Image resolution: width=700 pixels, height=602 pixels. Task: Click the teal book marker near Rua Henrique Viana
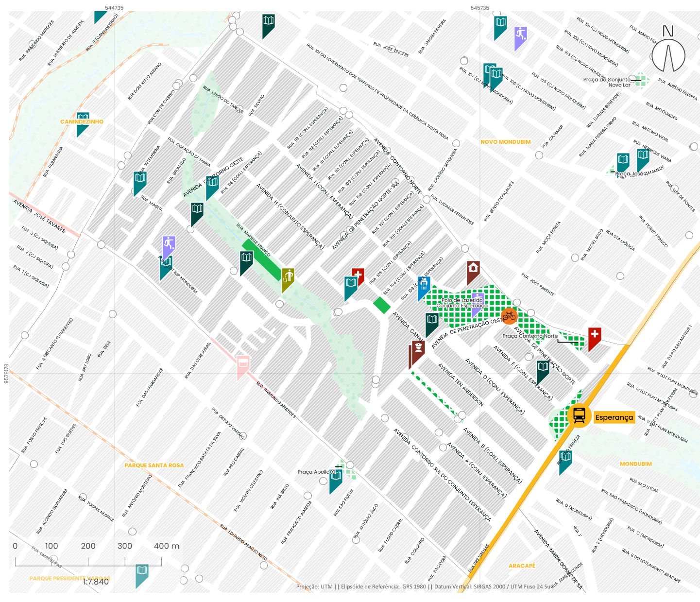643,160
